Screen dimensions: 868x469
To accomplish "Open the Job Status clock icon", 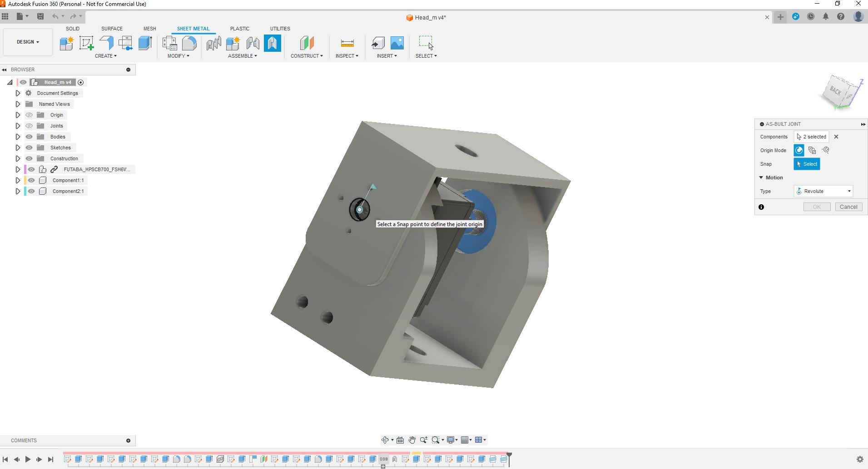I will pyautogui.click(x=811, y=17).
